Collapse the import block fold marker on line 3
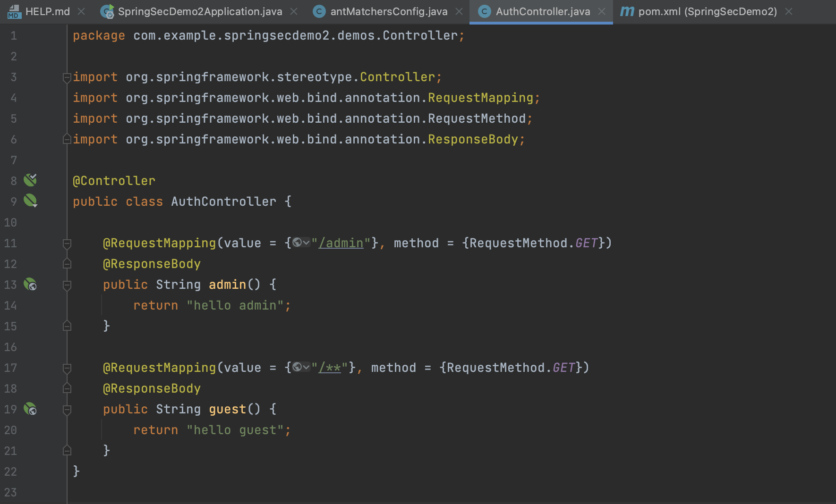836x504 pixels. tap(67, 77)
